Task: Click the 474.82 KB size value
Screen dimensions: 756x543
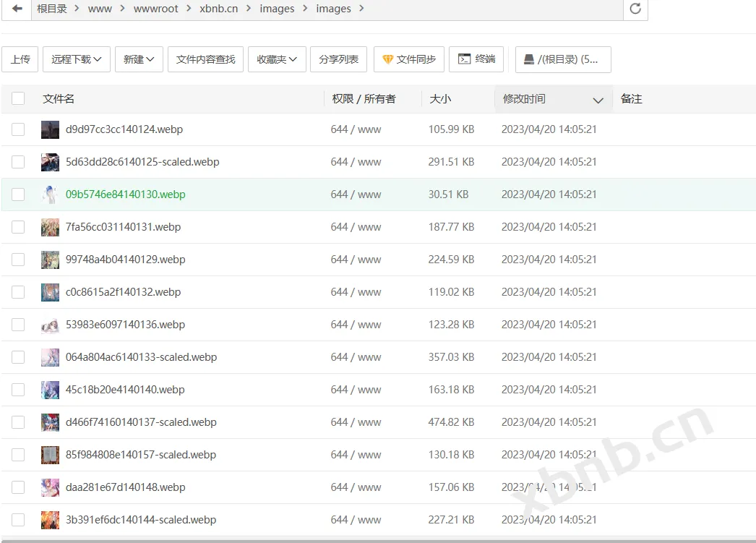Action: click(451, 422)
